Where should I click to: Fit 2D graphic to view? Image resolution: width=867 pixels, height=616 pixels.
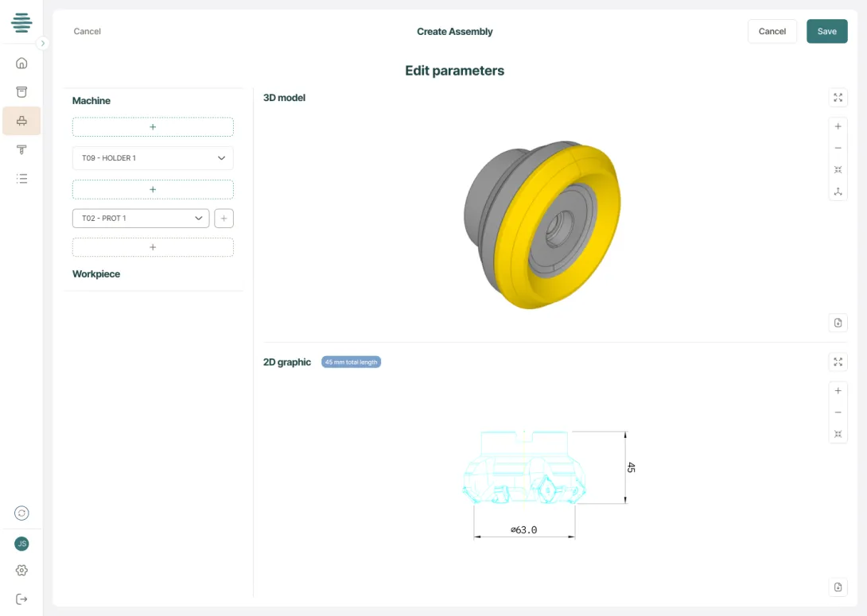tap(838, 434)
